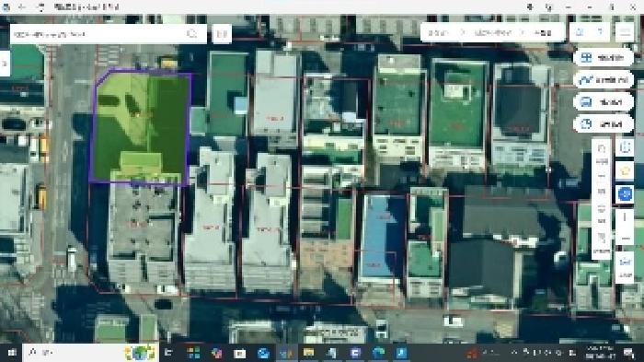
Task: Open the first region dropdown in the breadcrumb
Action: (x=439, y=32)
